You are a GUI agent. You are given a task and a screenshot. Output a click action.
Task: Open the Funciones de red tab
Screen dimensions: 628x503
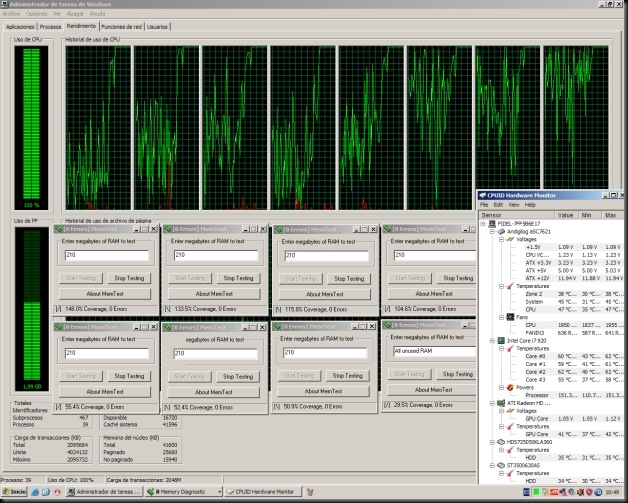[121, 26]
